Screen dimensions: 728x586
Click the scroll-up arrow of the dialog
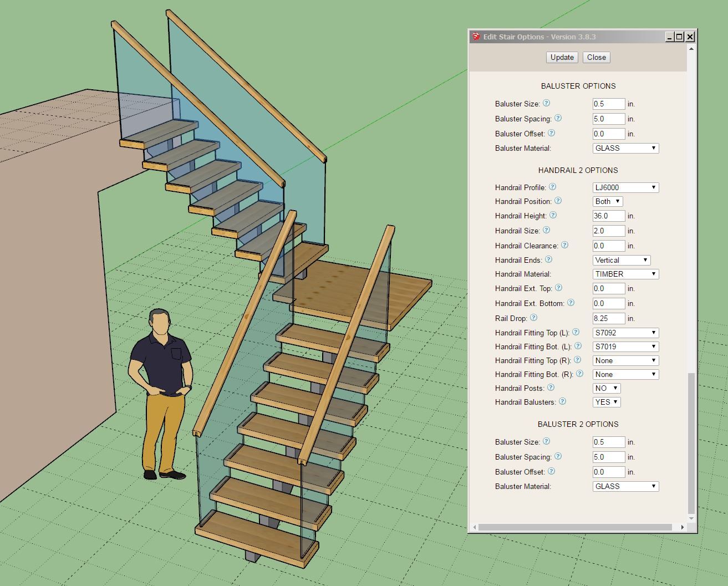pyautogui.click(x=691, y=49)
